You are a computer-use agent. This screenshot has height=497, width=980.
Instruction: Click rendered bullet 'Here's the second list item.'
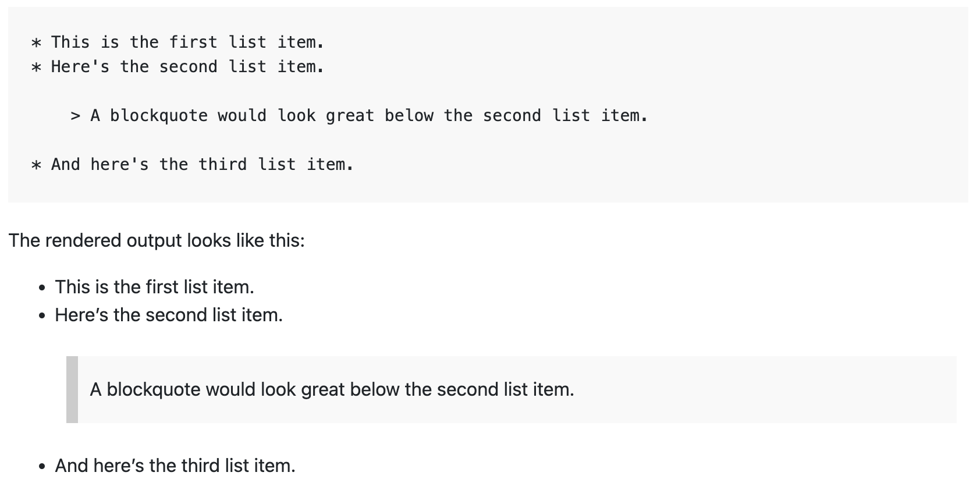(169, 315)
